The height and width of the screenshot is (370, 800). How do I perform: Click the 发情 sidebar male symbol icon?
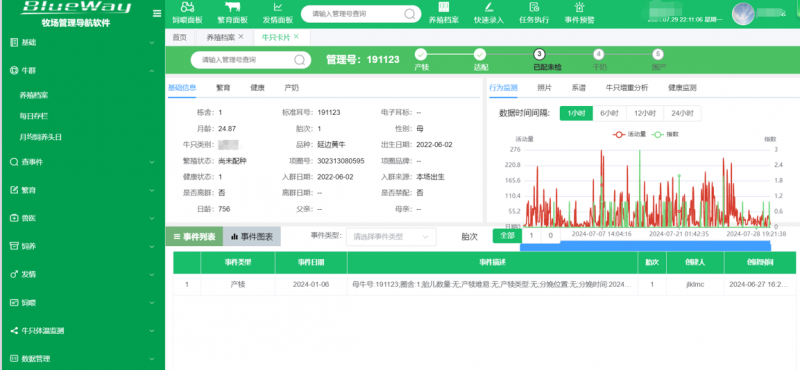point(14,274)
